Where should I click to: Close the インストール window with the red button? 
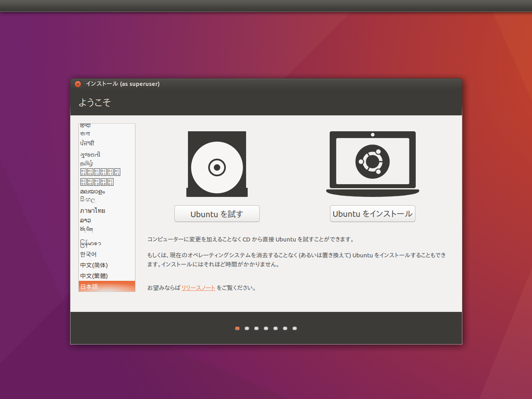[x=78, y=84]
